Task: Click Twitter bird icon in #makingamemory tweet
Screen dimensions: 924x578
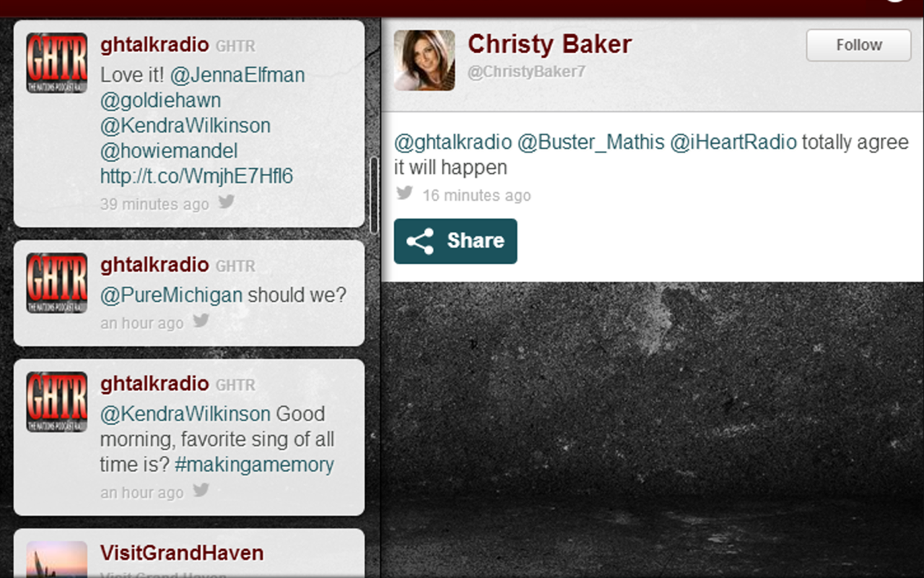Action: [x=201, y=491]
